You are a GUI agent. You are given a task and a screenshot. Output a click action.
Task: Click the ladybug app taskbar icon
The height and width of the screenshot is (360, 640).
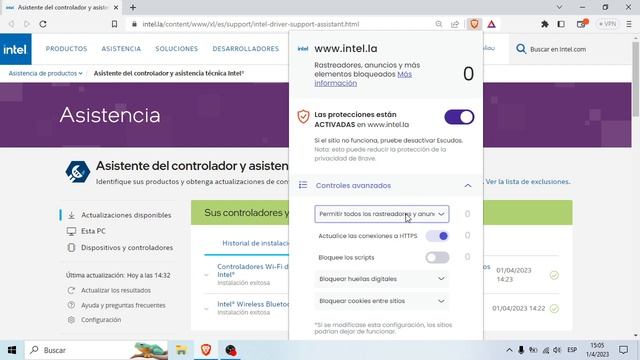pyautogui.click(x=231, y=350)
